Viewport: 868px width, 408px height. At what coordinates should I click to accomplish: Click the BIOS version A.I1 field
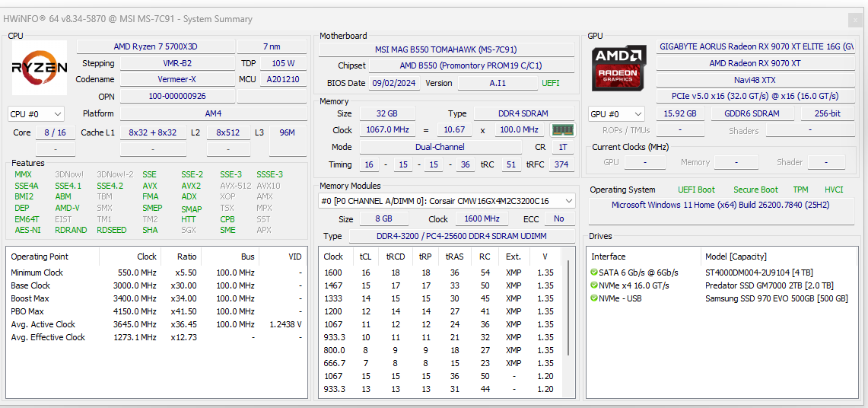click(498, 84)
